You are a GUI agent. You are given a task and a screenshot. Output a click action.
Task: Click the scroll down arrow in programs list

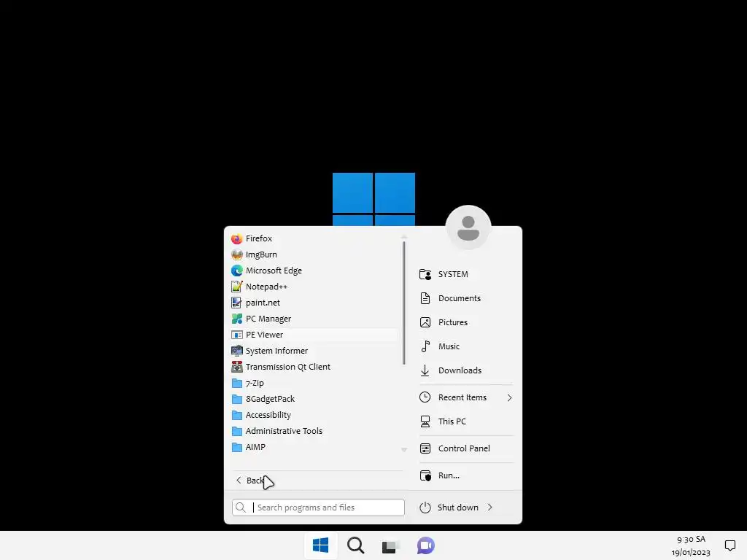tap(404, 449)
